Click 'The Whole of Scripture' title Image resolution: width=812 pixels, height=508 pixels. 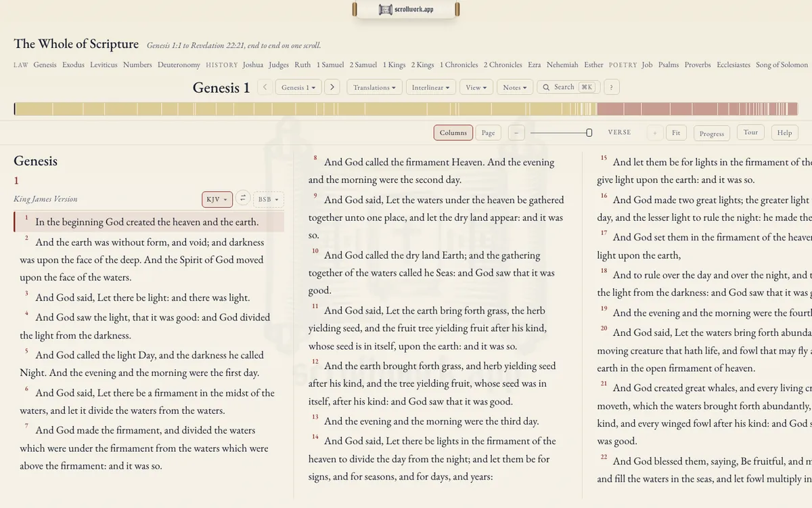(76, 44)
